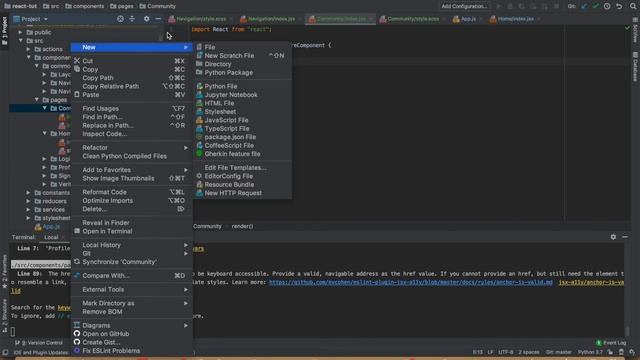Click the New HTTP Request icon
640x360 pixels.
[x=199, y=193]
